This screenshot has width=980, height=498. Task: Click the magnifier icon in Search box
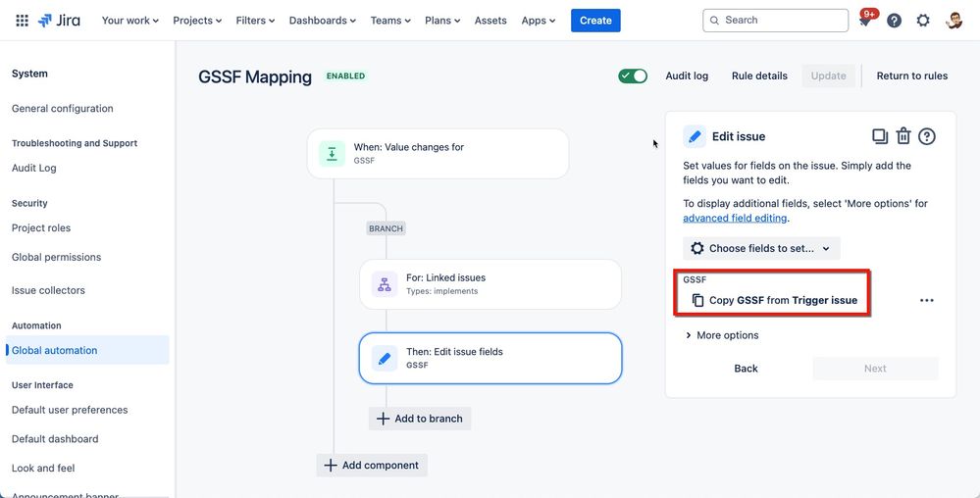pyautogui.click(x=714, y=21)
